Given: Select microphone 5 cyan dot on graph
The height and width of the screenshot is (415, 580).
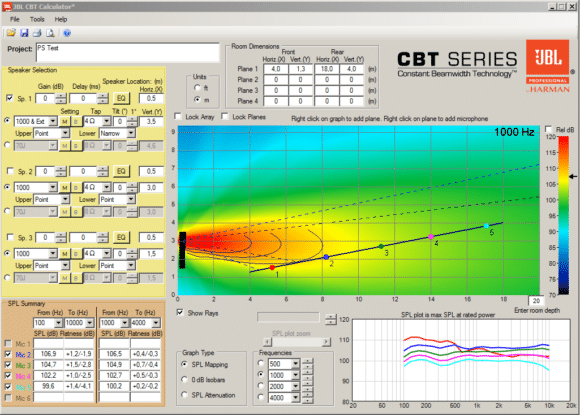Looking at the screenshot, I should pos(486,226).
